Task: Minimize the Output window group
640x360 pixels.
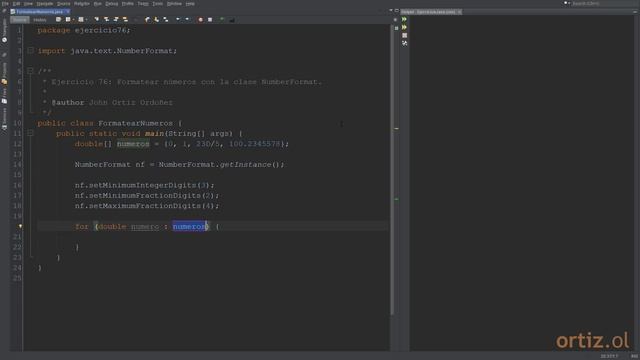Action: (635, 12)
